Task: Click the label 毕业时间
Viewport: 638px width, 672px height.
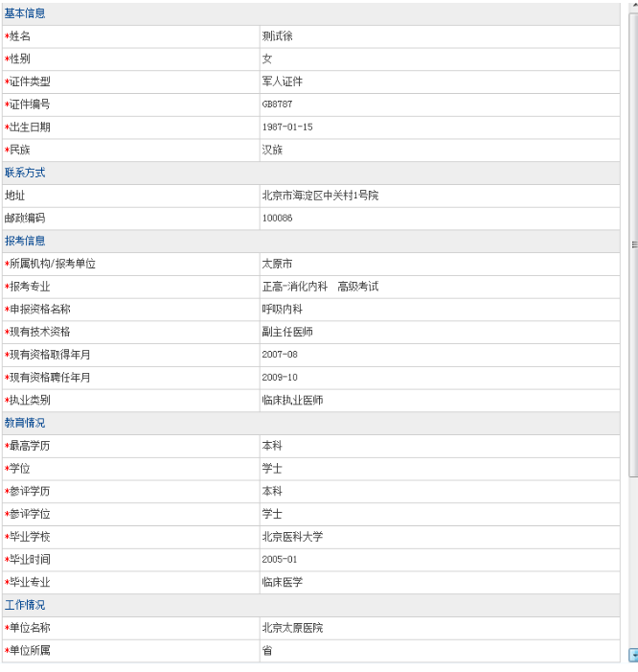Action: 30,560
